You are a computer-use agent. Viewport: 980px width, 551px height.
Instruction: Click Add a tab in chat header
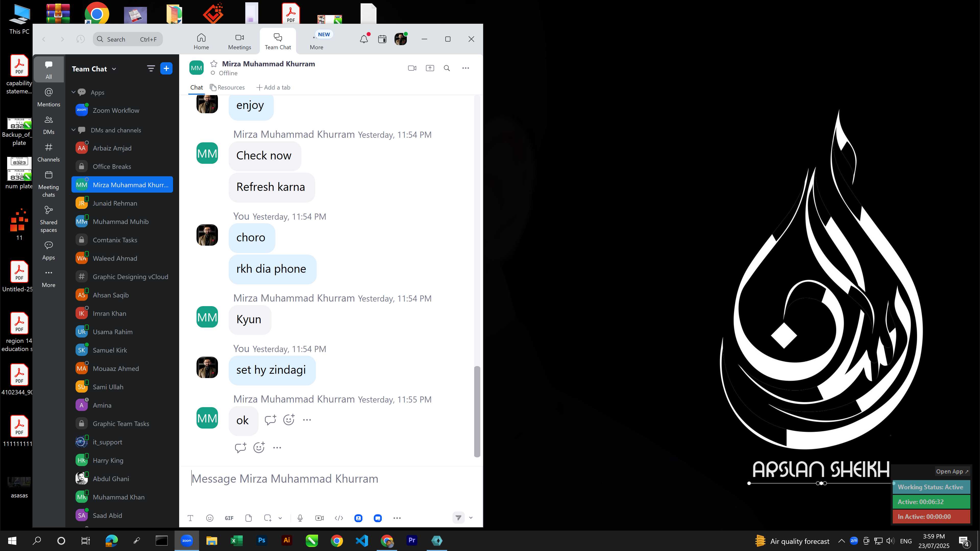(273, 87)
